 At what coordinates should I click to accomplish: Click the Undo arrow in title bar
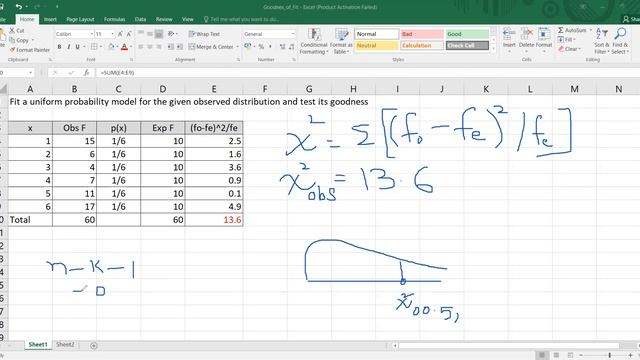coord(19,7)
